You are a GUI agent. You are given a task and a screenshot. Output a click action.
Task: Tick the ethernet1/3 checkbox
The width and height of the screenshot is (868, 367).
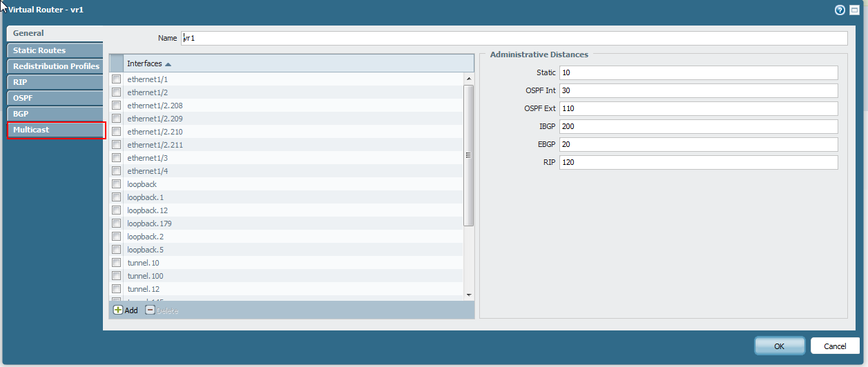[116, 158]
